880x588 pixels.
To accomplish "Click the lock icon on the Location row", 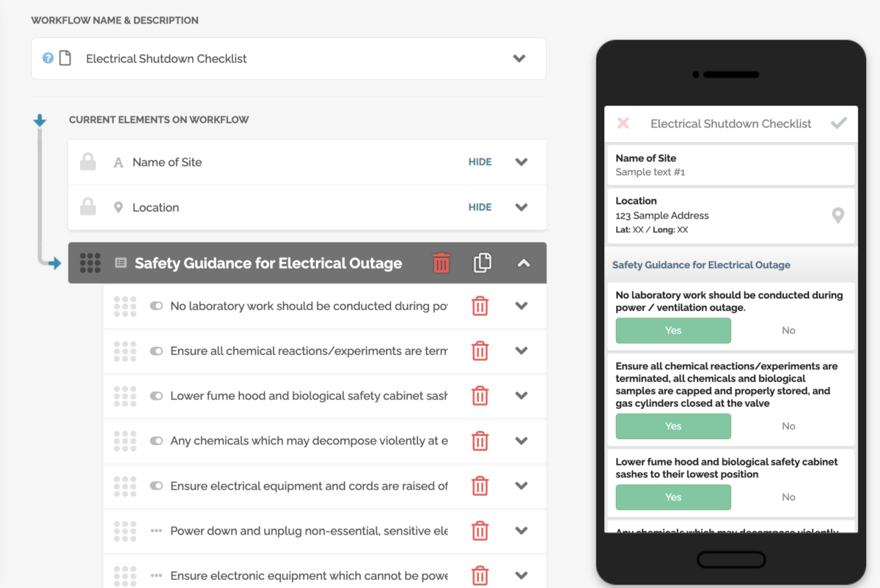I will point(88,207).
